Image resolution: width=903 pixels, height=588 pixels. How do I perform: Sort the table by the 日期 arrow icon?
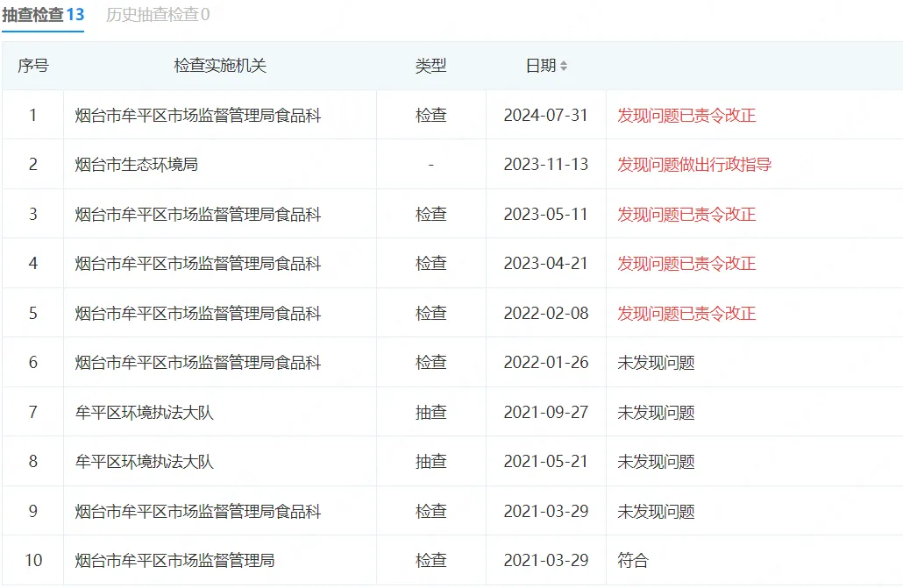click(564, 66)
